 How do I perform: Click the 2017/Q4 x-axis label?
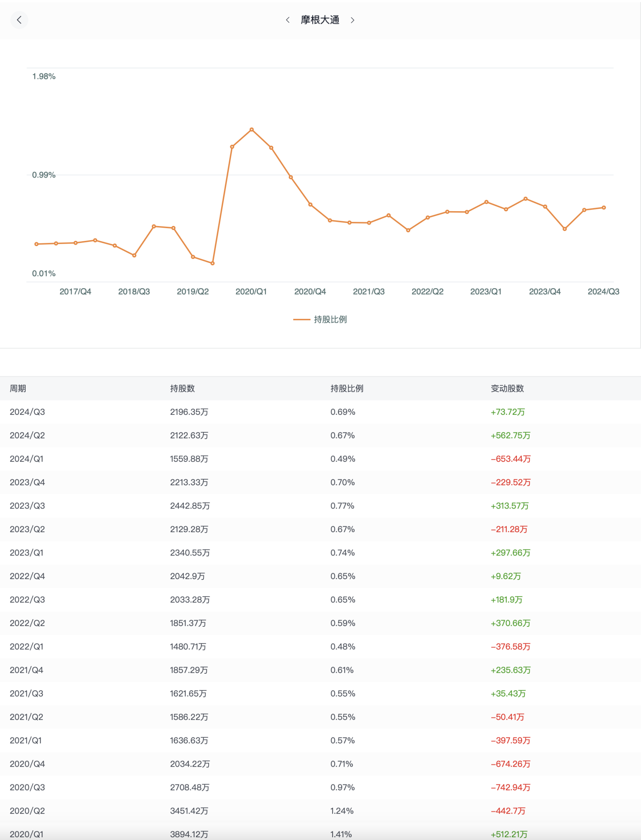[75, 291]
